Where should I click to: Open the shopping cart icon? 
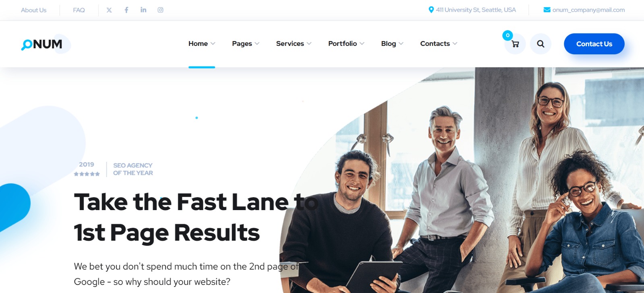point(515,44)
